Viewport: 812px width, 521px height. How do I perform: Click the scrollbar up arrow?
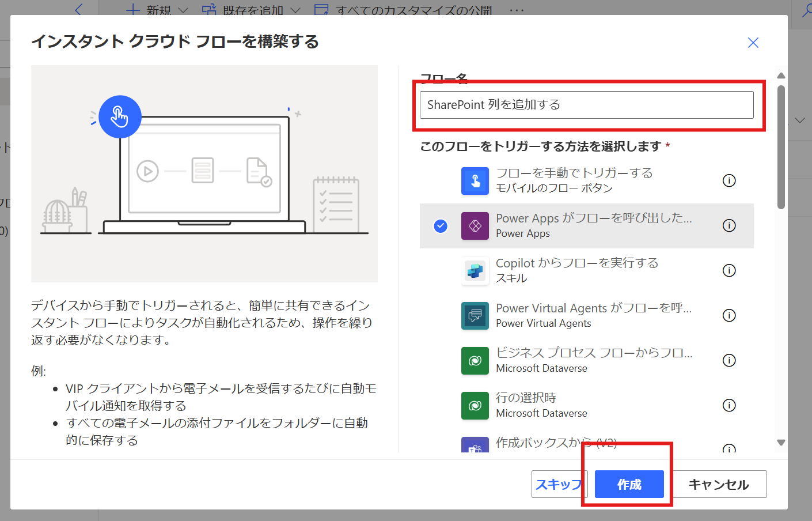(x=781, y=75)
